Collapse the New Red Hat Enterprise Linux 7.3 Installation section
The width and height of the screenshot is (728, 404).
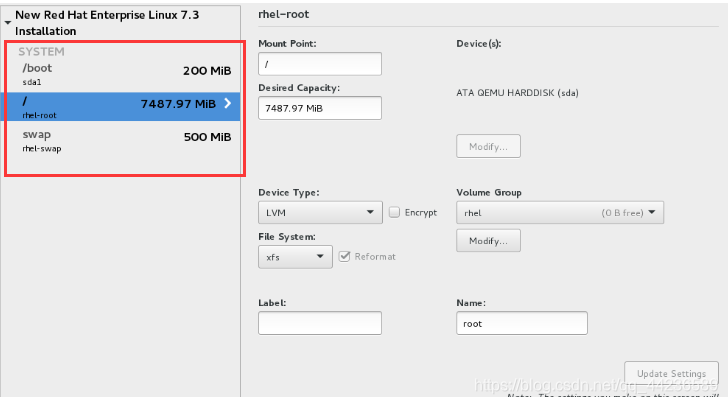(x=7, y=22)
